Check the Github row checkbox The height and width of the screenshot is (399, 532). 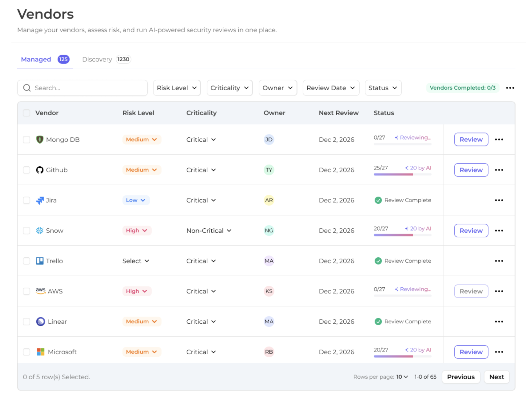27,170
